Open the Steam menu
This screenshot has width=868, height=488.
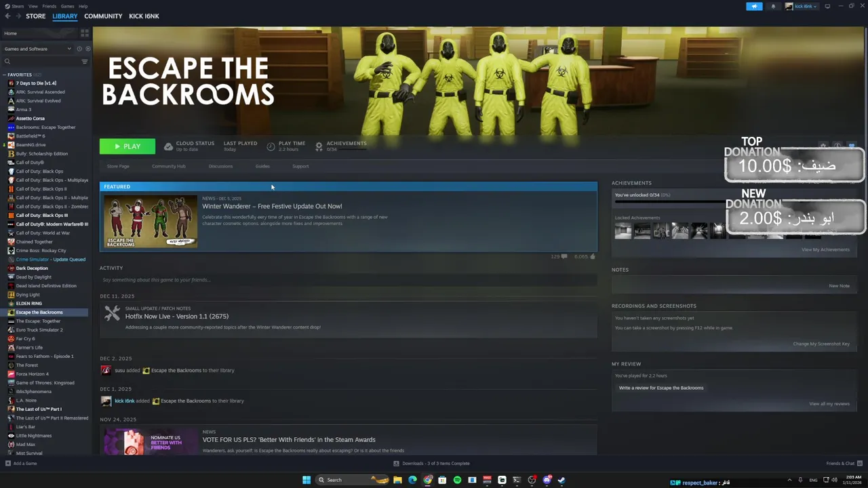click(x=17, y=6)
